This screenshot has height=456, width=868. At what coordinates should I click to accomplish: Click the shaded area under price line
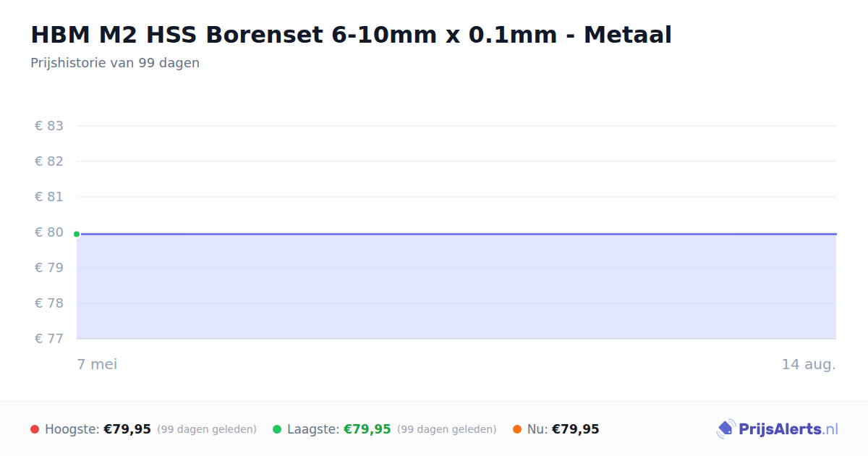click(456, 287)
